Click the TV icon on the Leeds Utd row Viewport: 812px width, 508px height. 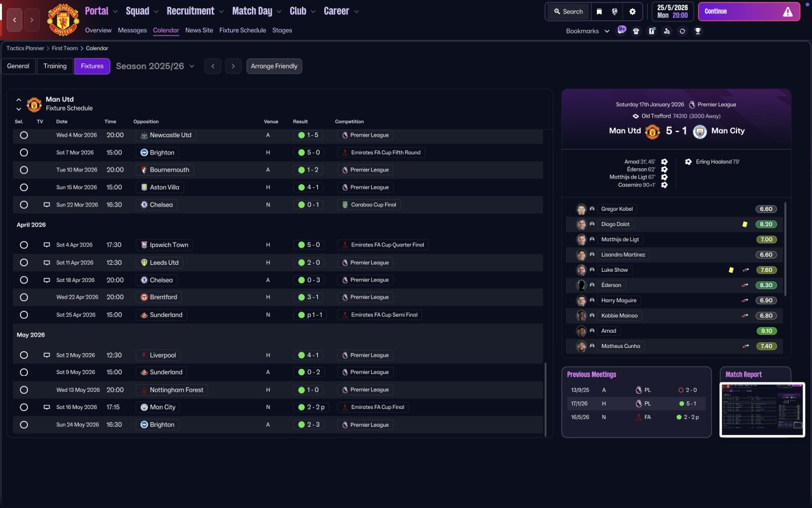pos(46,262)
